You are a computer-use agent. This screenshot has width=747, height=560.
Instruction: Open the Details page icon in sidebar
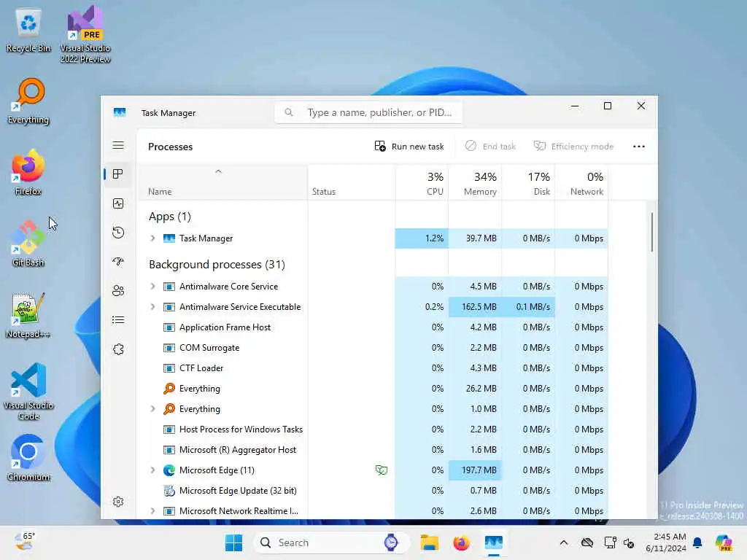click(x=118, y=319)
